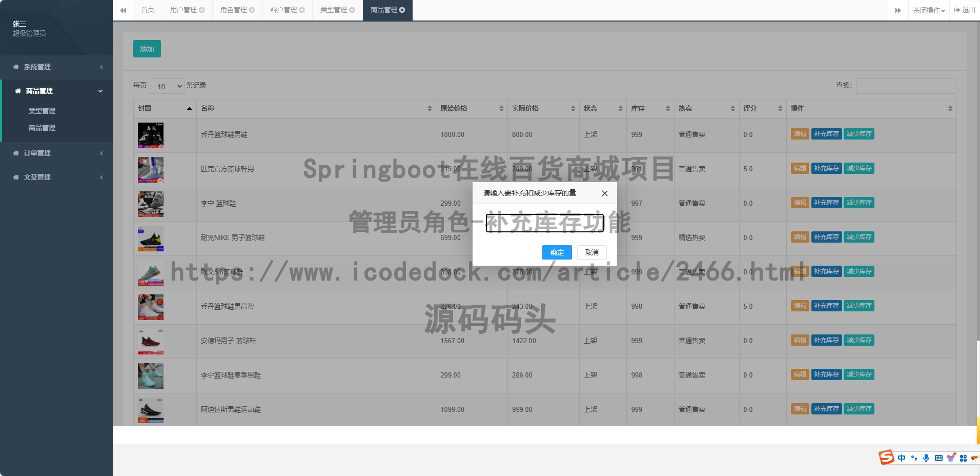This screenshot has width=980, height=476.
Task: Cancel the stock dialog with 取消
Action: click(592, 252)
